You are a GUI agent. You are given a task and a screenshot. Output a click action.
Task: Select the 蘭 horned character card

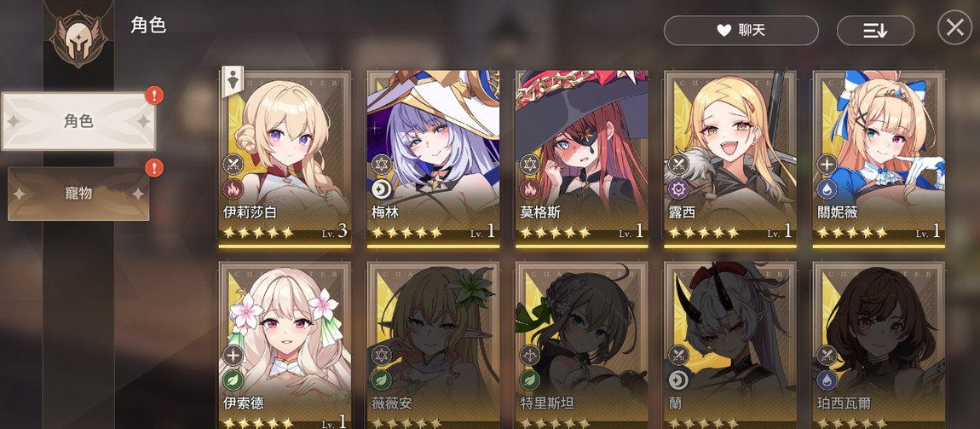[x=730, y=345]
